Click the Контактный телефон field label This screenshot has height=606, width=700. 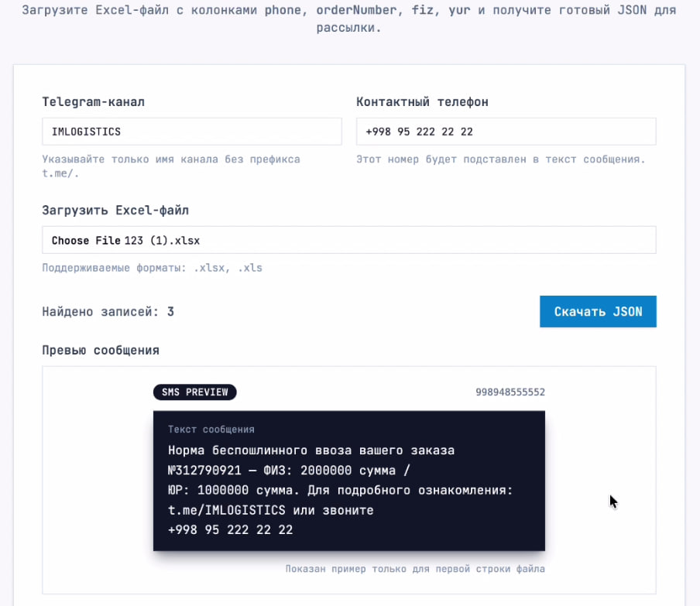pyautogui.click(x=422, y=102)
